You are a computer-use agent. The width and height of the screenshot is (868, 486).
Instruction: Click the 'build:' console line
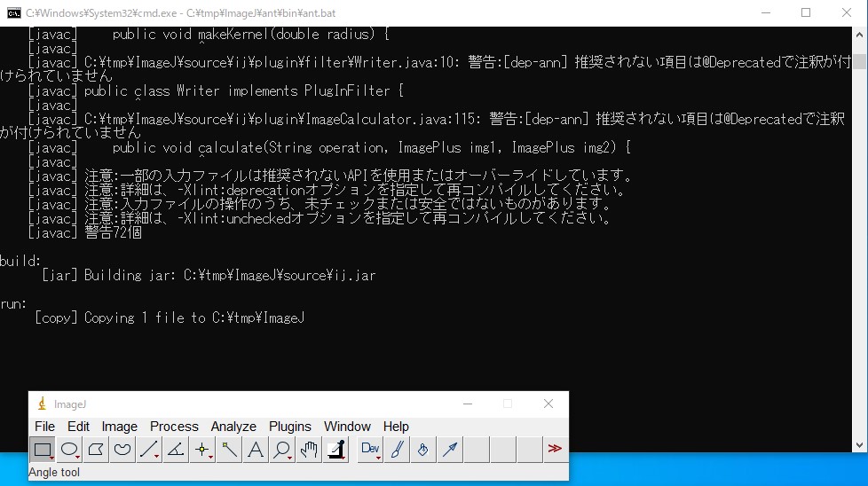click(20, 261)
